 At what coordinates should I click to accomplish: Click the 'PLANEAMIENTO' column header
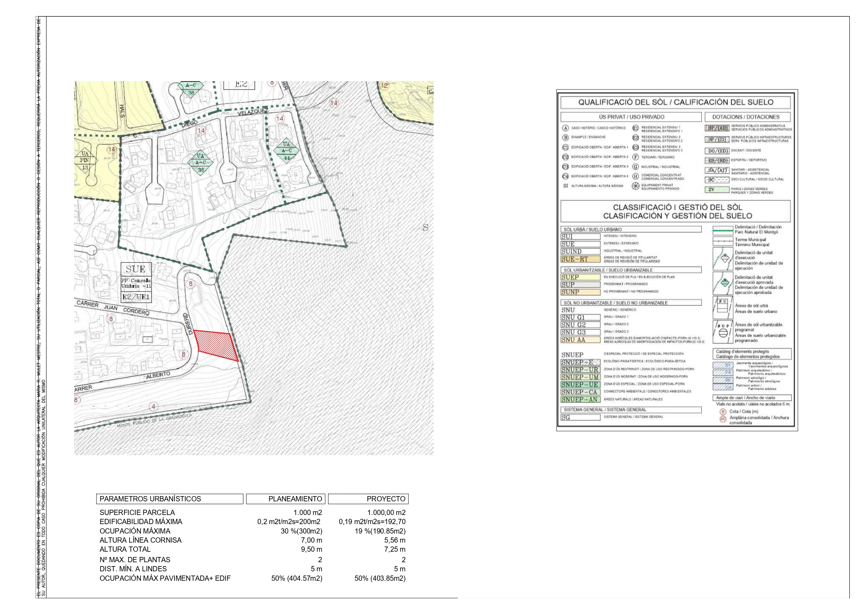click(x=285, y=499)
